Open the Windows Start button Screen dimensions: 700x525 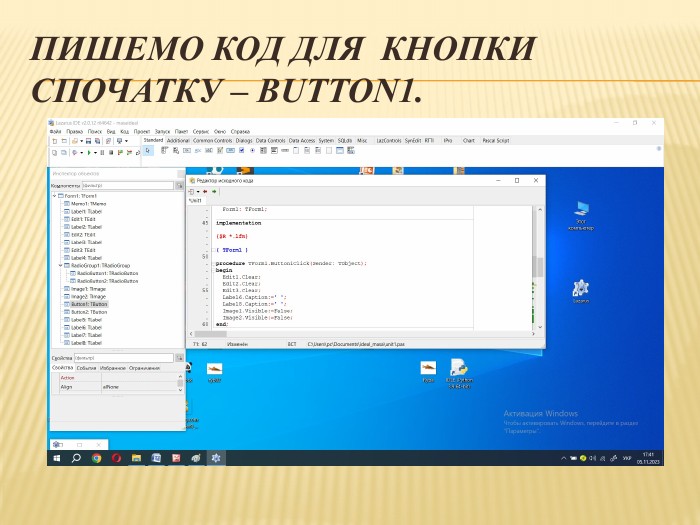pyautogui.click(x=57, y=458)
